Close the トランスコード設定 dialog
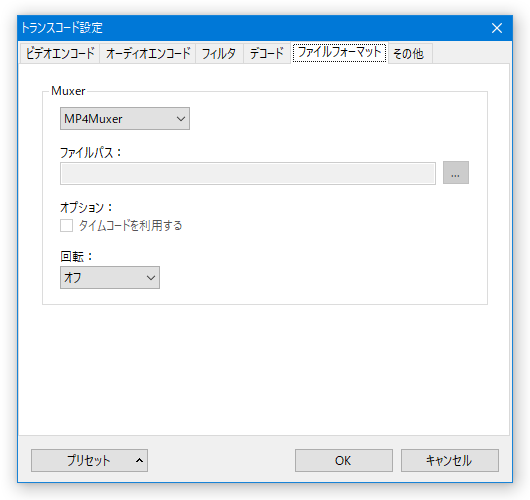This screenshot has height=500, width=530. pos(497,28)
